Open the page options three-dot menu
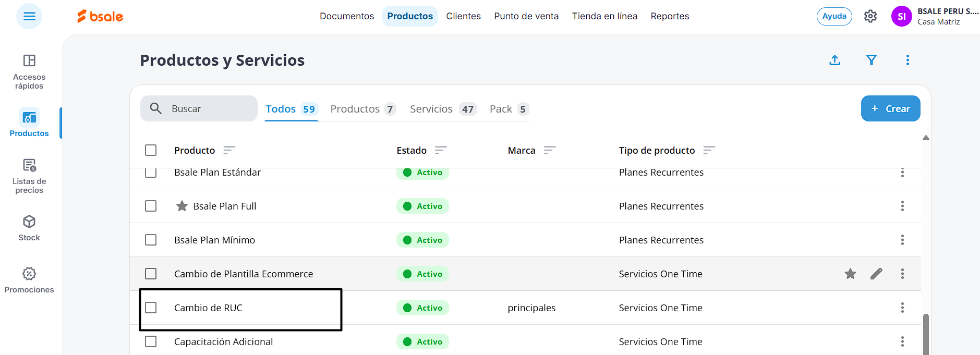Viewport: 980px width, 355px height. pyautogui.click(x=908, y=60)
